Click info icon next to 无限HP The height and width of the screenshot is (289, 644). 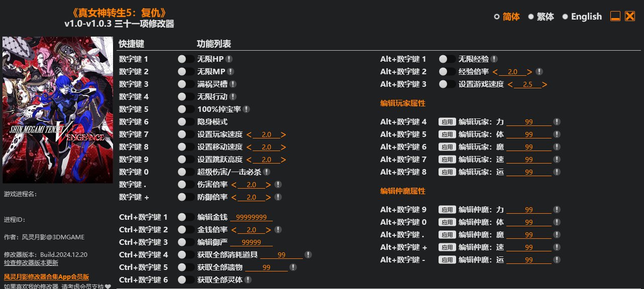pyautogui.click(x=229, y=59)
